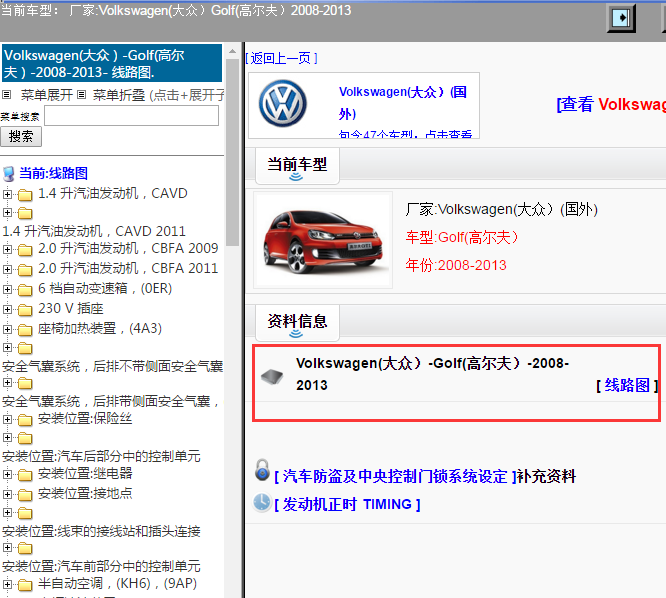The height and width of the screenshot is (598, 666).
Task: Click the 菜单搜索 input field
Action: 132,116
